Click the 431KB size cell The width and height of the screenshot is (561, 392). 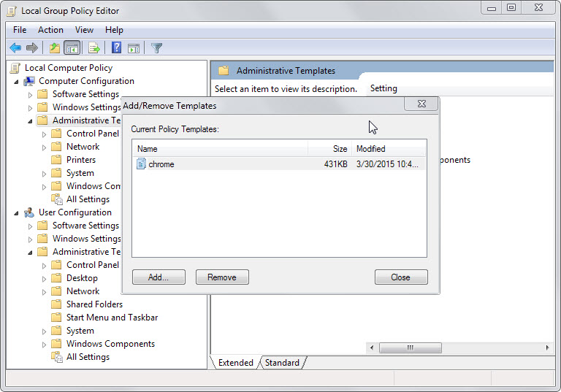click(x=335, y=164)
